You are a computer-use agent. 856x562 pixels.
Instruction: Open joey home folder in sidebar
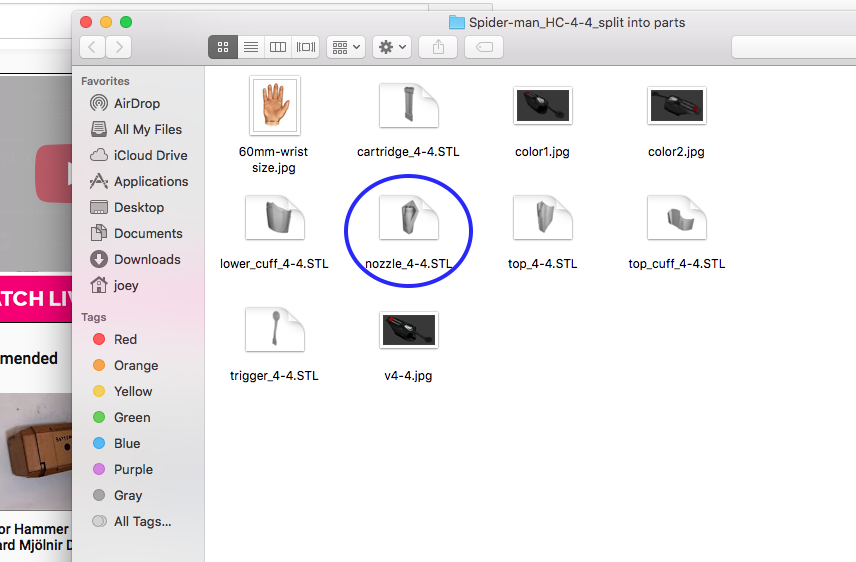click(115, 285)
